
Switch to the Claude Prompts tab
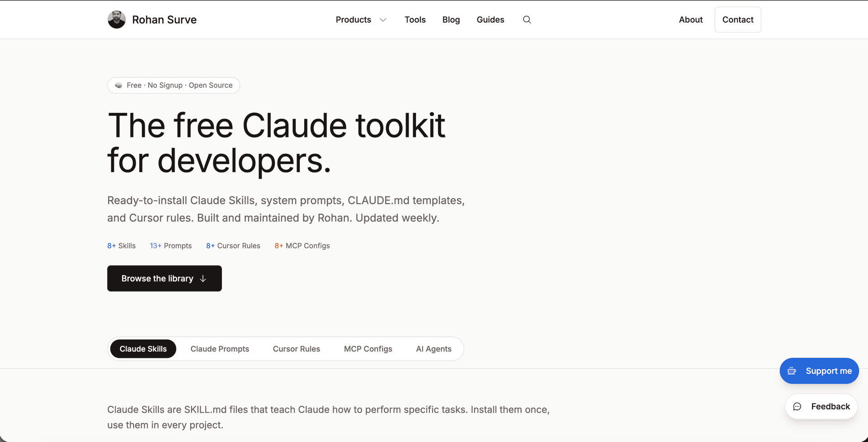tap(220, 349)
